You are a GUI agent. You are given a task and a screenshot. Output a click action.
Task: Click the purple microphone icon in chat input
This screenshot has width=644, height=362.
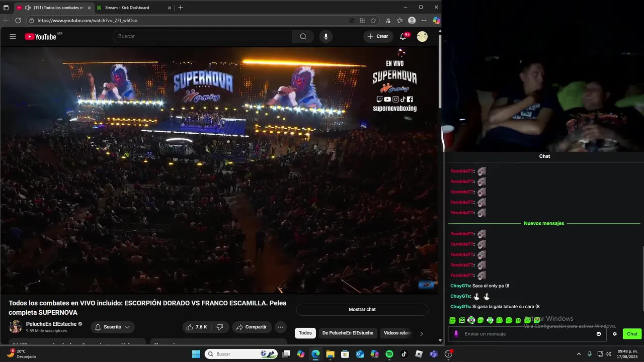pyautogui.click(x=456, y=334)
